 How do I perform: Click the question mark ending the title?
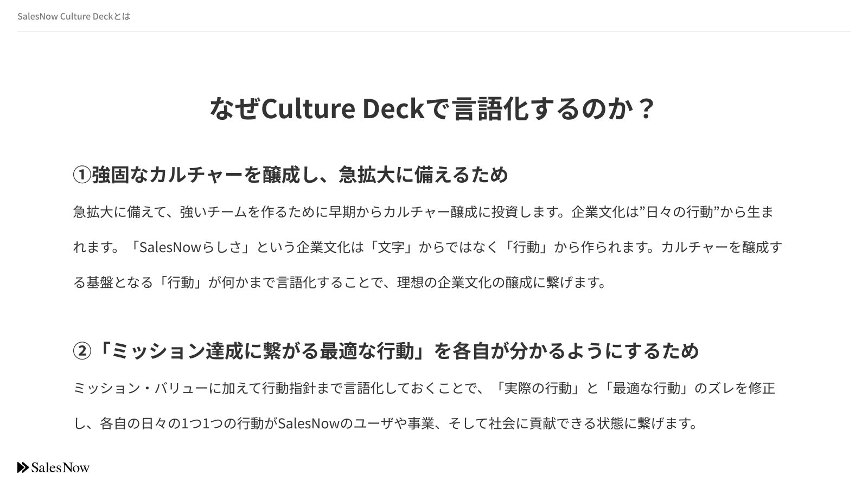645,108
